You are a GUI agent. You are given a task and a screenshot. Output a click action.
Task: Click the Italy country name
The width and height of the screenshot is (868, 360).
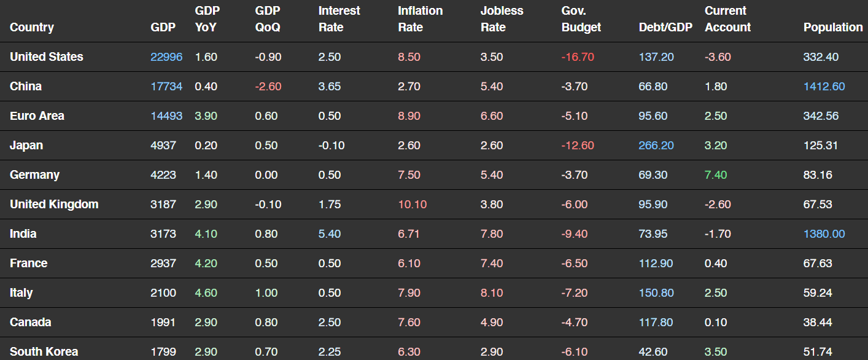click(21, 292)
